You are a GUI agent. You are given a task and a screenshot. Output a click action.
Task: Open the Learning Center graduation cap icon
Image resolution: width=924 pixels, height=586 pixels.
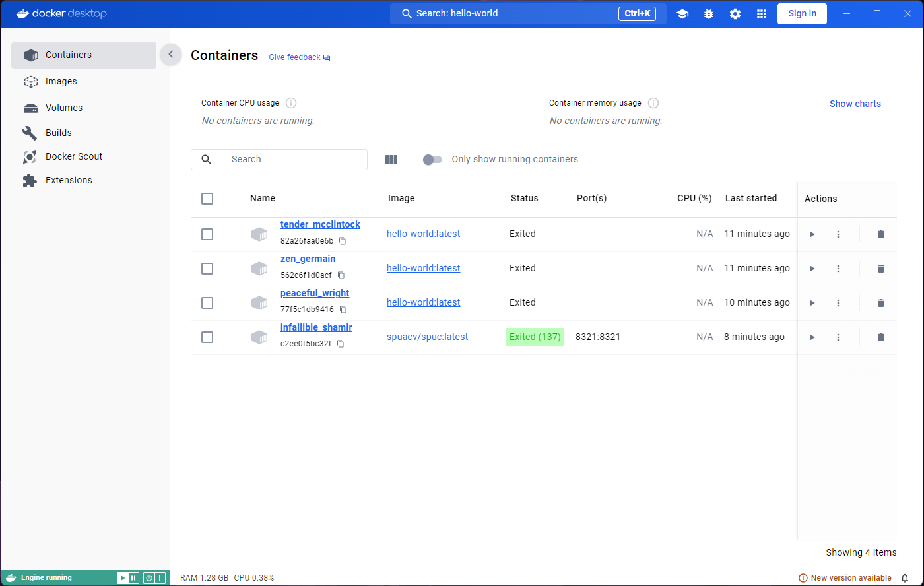tap(682, 14)
